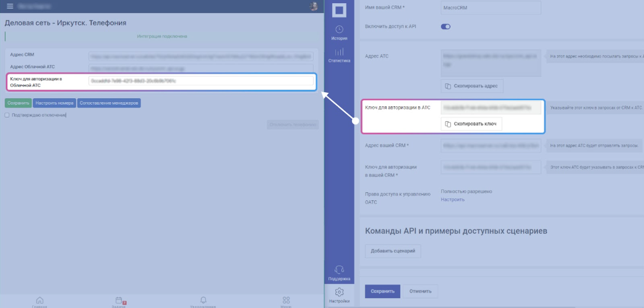The width and height of the screenshot is (644, 308).
Task: Click the Настроить access rights link
Action: 452,200
